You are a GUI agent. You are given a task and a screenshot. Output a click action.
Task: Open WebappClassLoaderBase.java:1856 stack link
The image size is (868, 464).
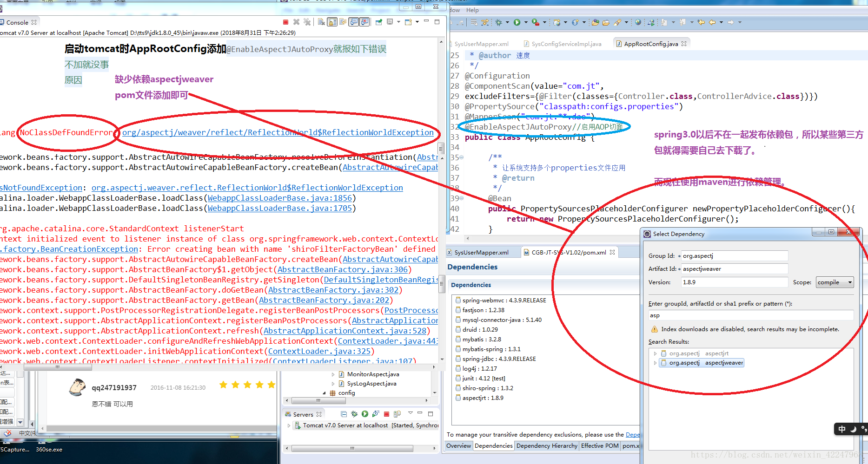[x=280, y=198]
